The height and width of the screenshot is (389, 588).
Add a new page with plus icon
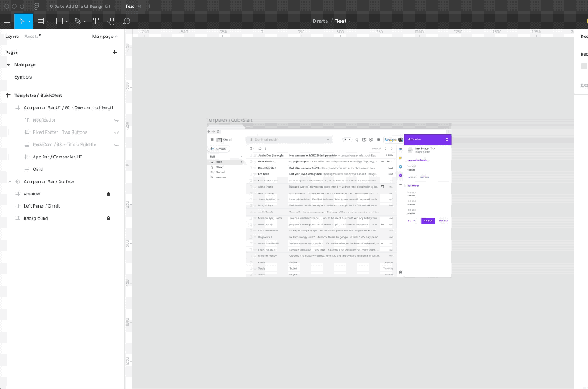[x=114, y=52]
